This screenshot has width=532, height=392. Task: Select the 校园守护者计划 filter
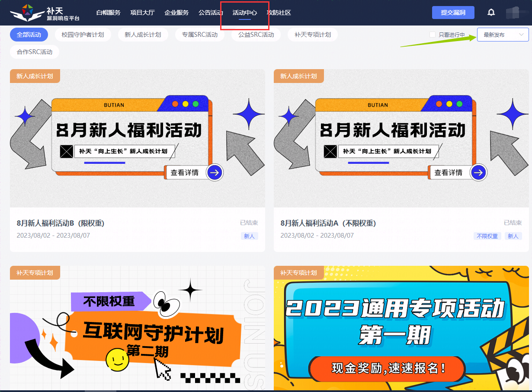point(83,35)
